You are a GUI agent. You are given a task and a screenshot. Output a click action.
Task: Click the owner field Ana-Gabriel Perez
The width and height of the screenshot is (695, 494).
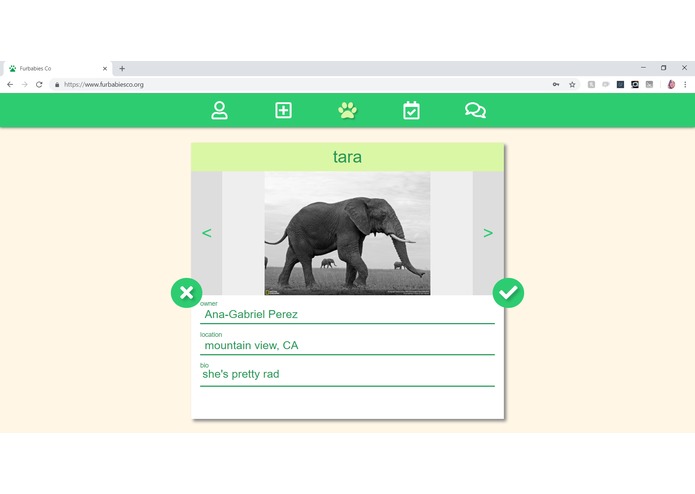(x=348, y=315)
